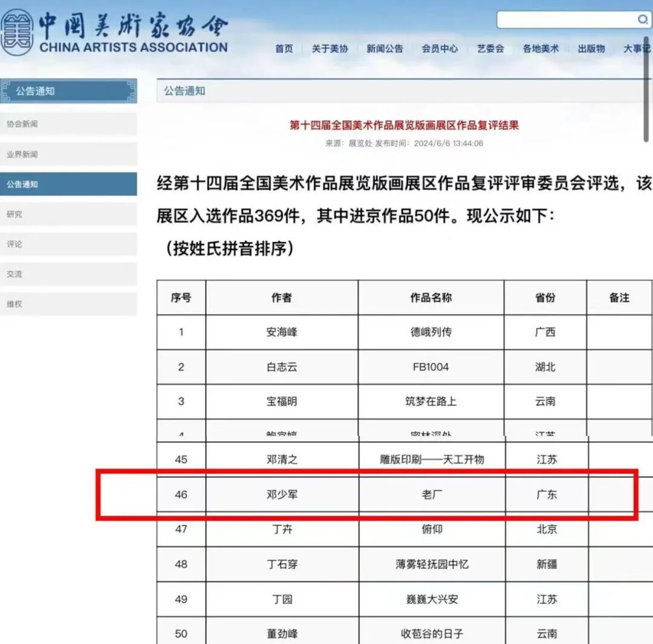Open the 大事记 menu entry
This screenshot has height=644, width=653.
(635, 50)
